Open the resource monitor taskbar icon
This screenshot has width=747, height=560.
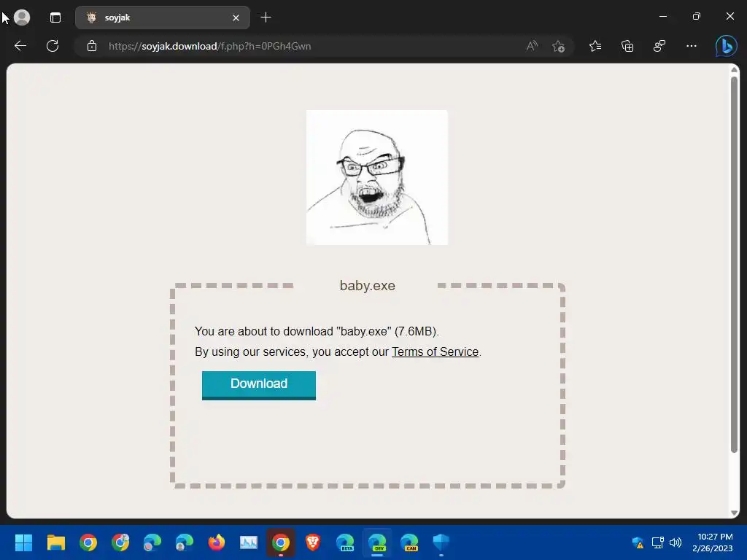pos(249,542)
